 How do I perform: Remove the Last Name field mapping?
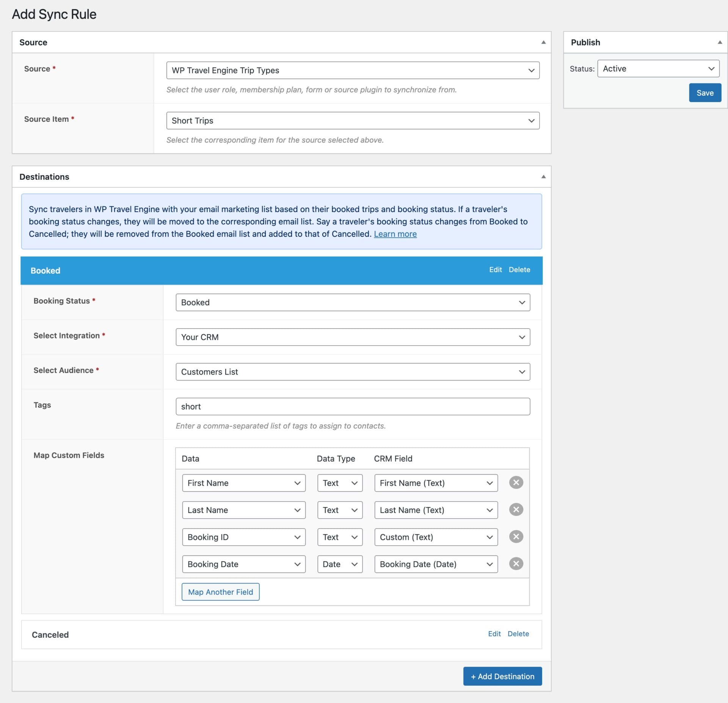[x=516, y=510]
